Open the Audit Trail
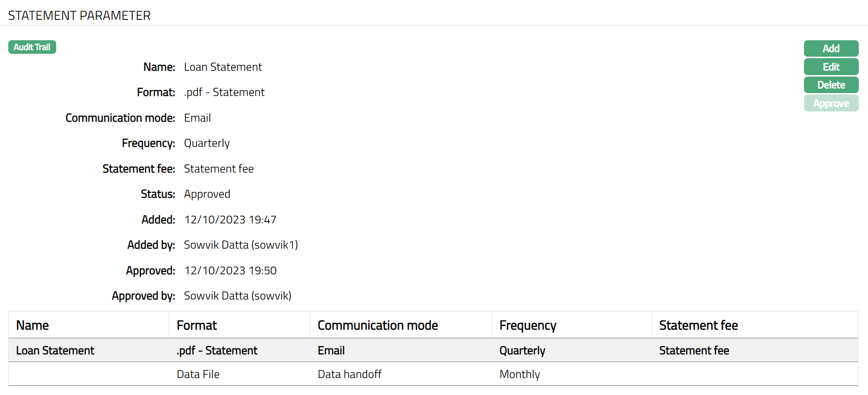 tap(32, 47)
